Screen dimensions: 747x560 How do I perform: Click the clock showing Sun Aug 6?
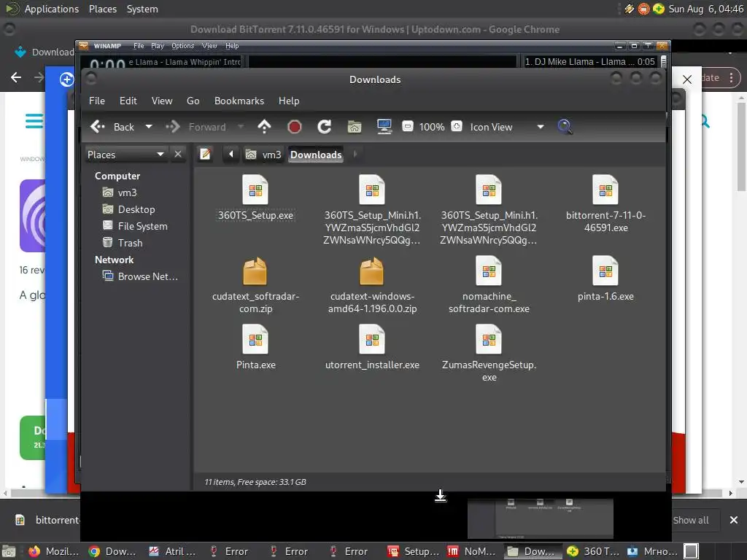[x=705, y=9]
